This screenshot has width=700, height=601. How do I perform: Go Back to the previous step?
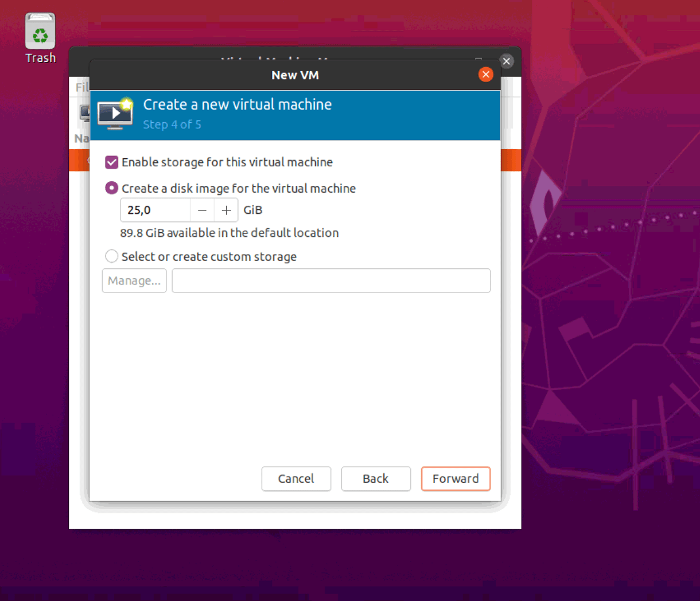point(376,479)
